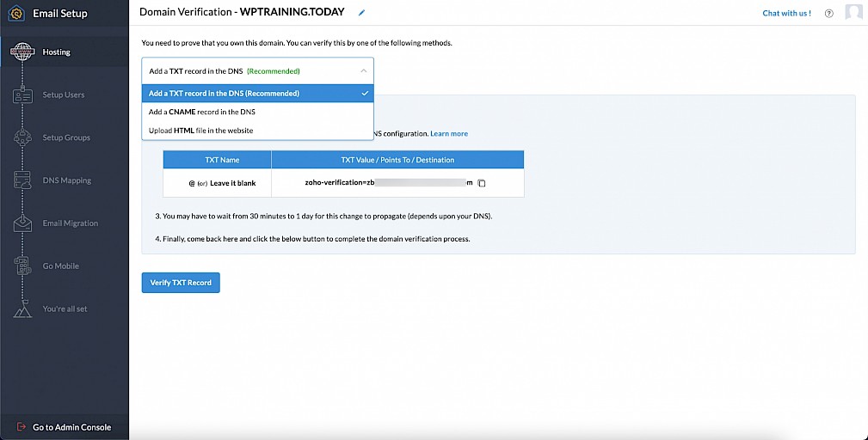The width and height of the screenshot is (868, 440).
Task: Click the Setup Groups icon
Action: point(22,137)
